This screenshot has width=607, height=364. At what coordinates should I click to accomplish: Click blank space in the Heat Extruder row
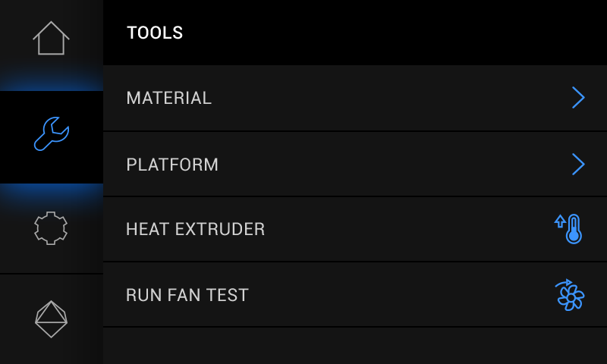pos(402,229)
